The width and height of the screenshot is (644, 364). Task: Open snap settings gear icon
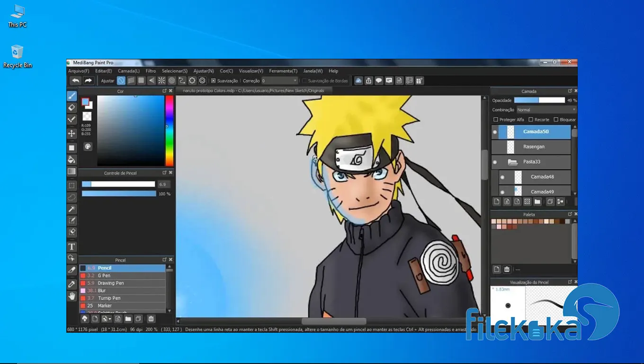[202, 81]
